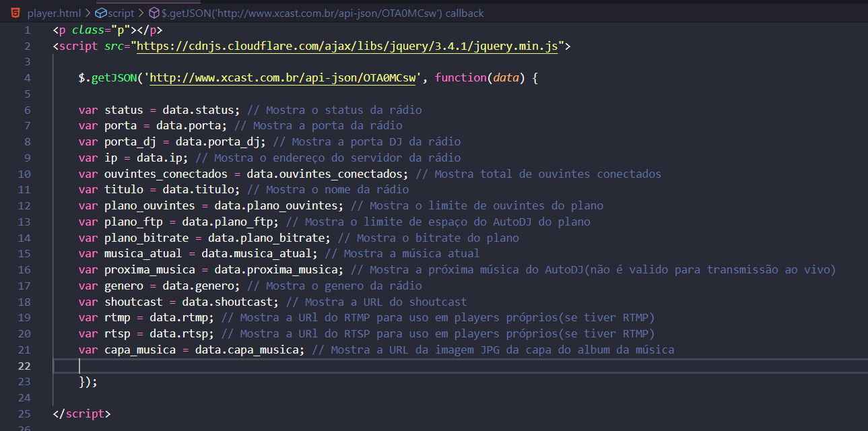Click the script cube icon in the breadcrumb
The width and height of the screenshot is (868, 431).
click(100, 13)
